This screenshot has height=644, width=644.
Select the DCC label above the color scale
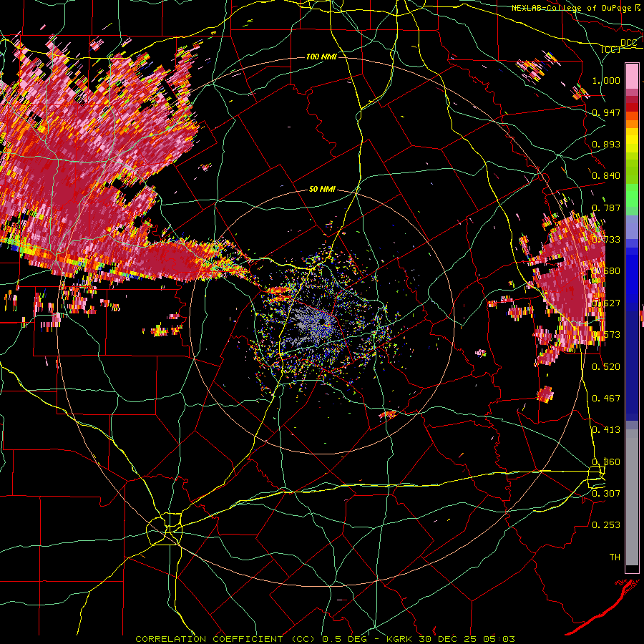628,43
